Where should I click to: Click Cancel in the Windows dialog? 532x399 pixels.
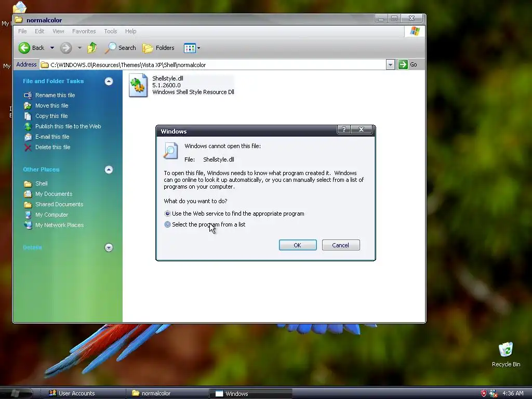click(341, 245)
